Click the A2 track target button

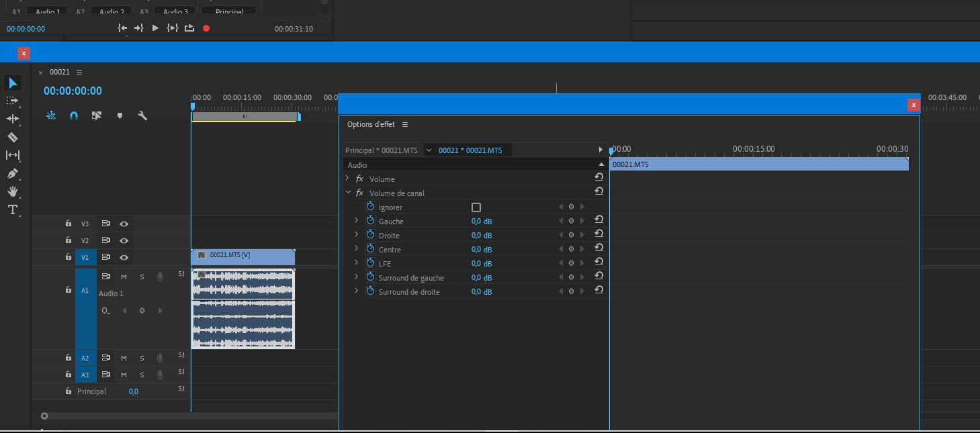85,358
